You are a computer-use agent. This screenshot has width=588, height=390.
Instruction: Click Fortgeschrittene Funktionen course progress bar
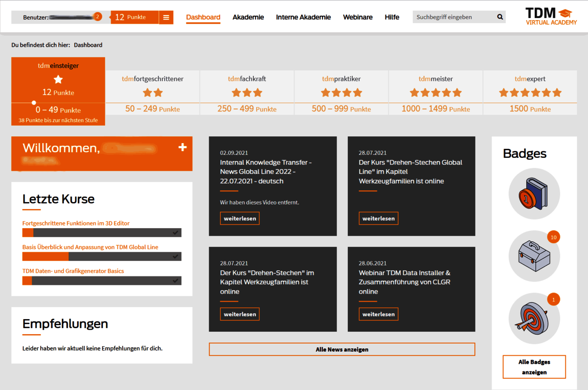pyautogui.click(x=102, y=233)
